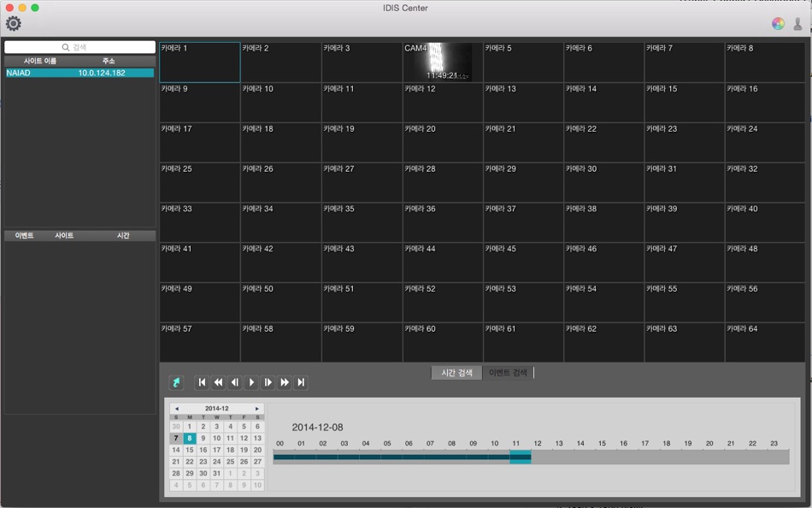The height and width of the screenshot is (508, 812).
Task: Select the NAIAD site row
Action: [79, 73]
